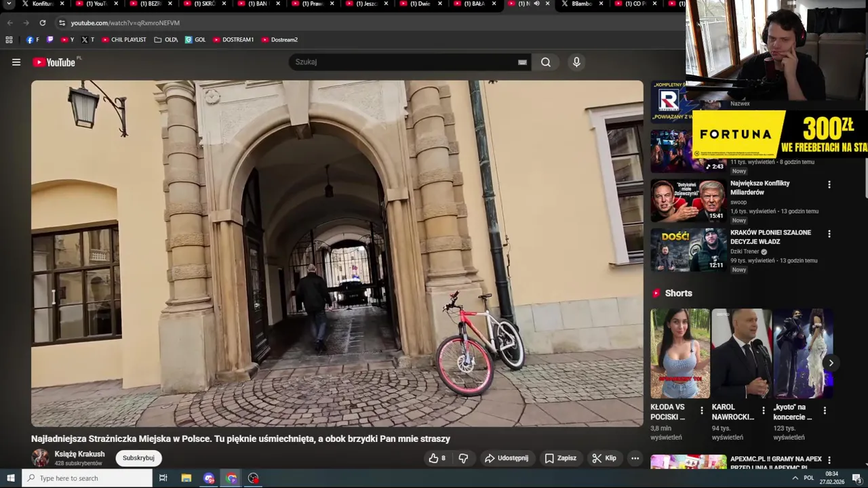
Task: Open Dostream2 bookmark
Action: click(x=279, y=40)
